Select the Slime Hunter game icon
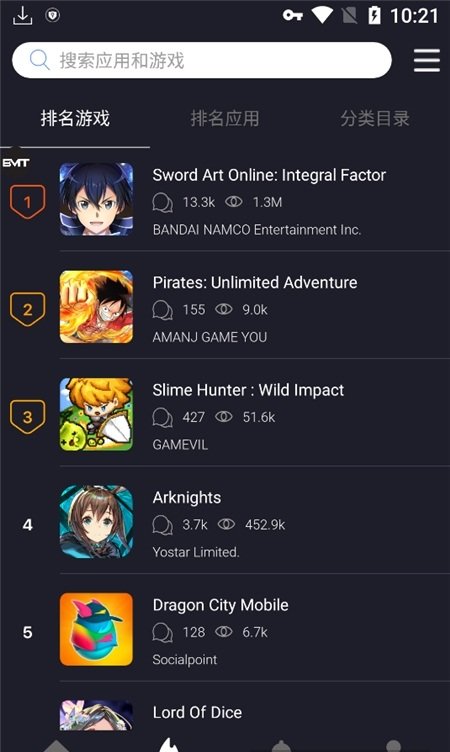Image resolution: width=450 pixels, height=752 pixels. (96, 414)
